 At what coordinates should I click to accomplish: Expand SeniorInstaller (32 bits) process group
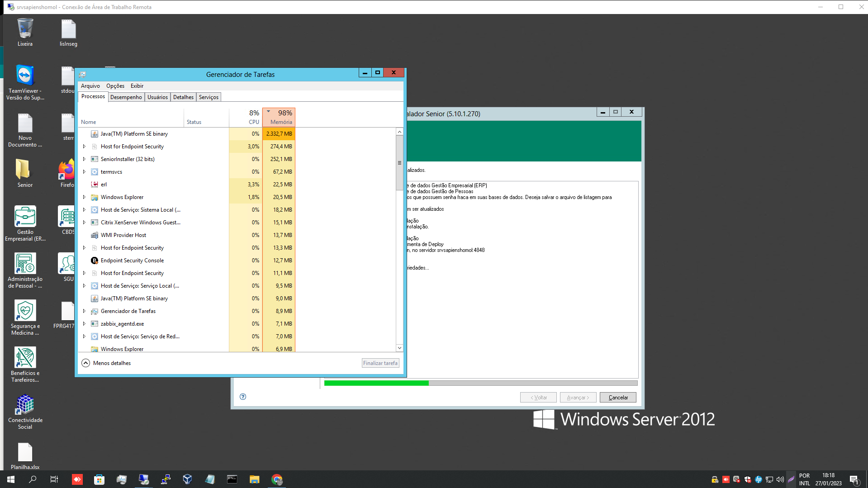84,159
